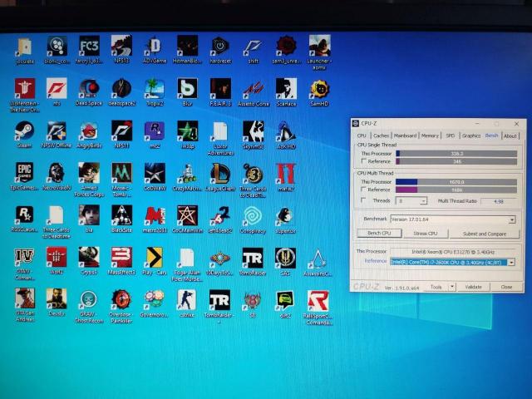Select the Wolfenstein The New Order icon
This screenshot has height=399, width=532.
(x=24, y=95)
